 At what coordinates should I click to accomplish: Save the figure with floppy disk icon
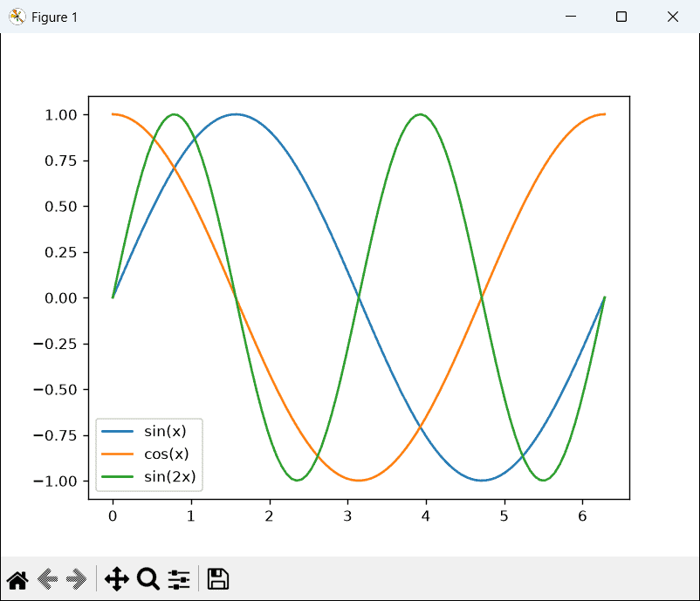pos(218,579)
